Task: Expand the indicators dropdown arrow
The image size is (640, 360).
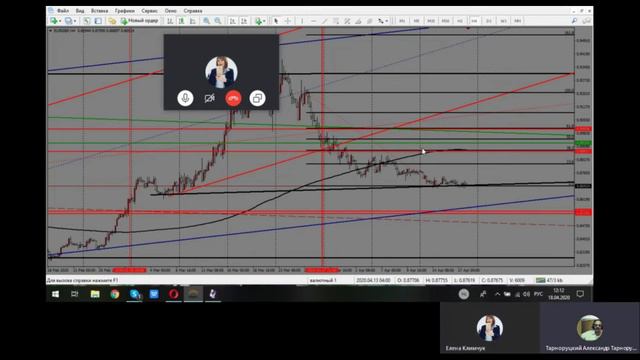Action: [x=264, y=21]
